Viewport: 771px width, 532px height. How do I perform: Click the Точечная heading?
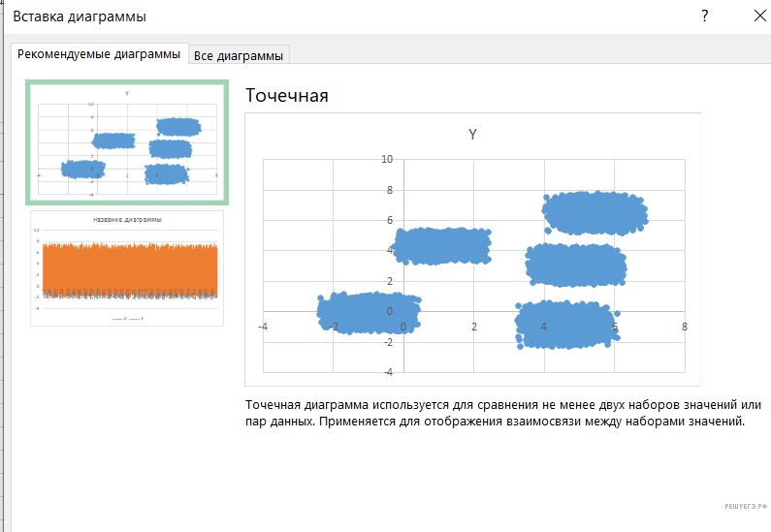tap(287, 95)
